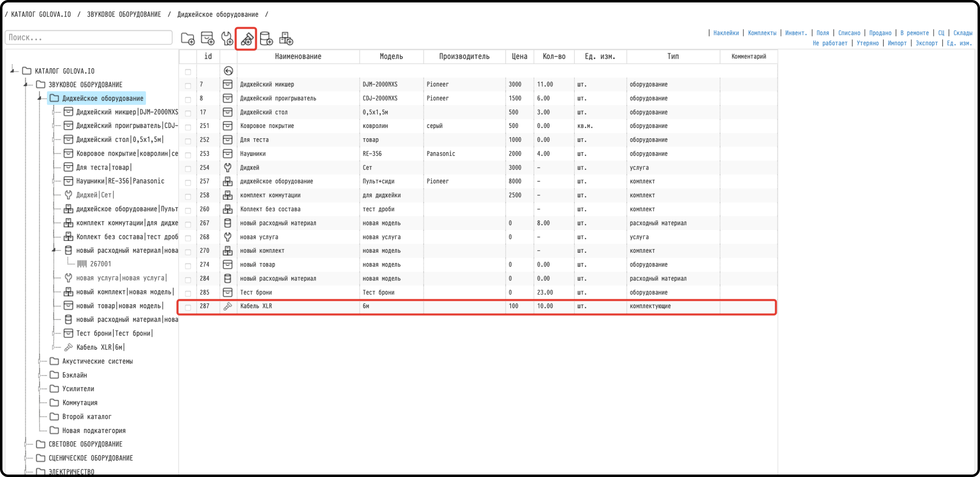The width and height of the screenshot is (980, 477).
Task: Click the add kit toolbar icon
Action: [x=286, y=39]
